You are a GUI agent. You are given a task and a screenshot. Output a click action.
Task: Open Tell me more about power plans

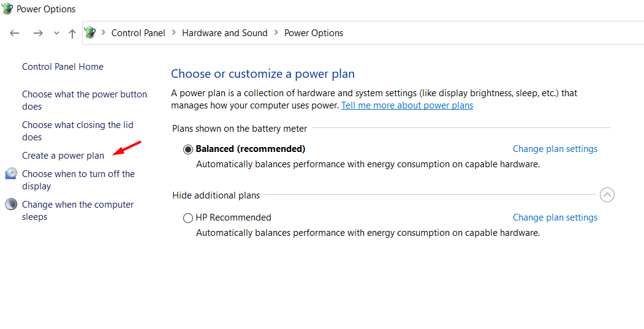click(x=407, y=105)
